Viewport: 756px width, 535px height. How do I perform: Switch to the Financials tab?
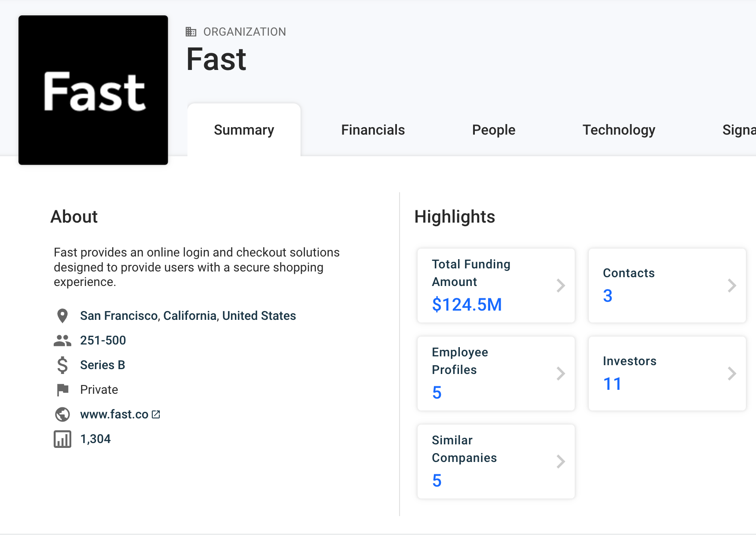point(373,130)
